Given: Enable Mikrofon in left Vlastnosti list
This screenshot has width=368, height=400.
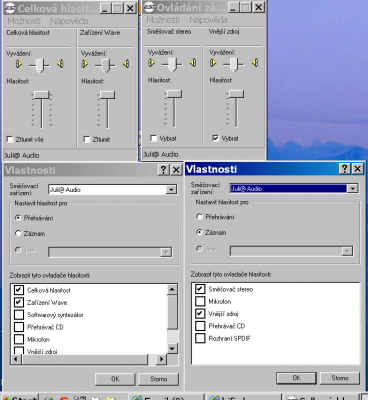Looking at the screenshot, I should 19,339.
